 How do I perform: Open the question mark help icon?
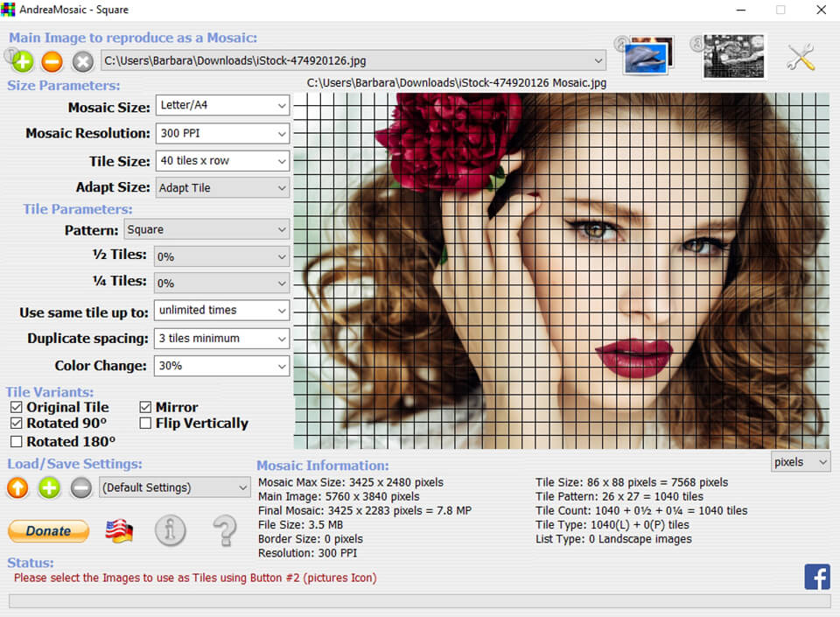[x=225, y=531]
